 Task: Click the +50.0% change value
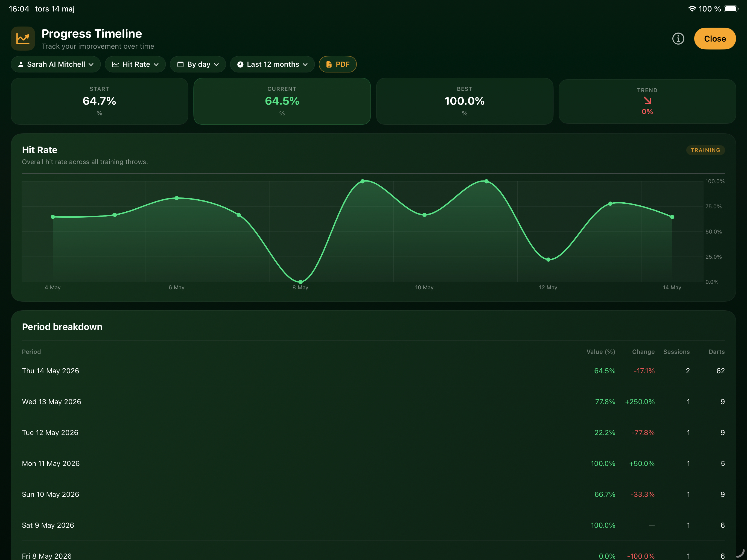click(x=642, y=463)
